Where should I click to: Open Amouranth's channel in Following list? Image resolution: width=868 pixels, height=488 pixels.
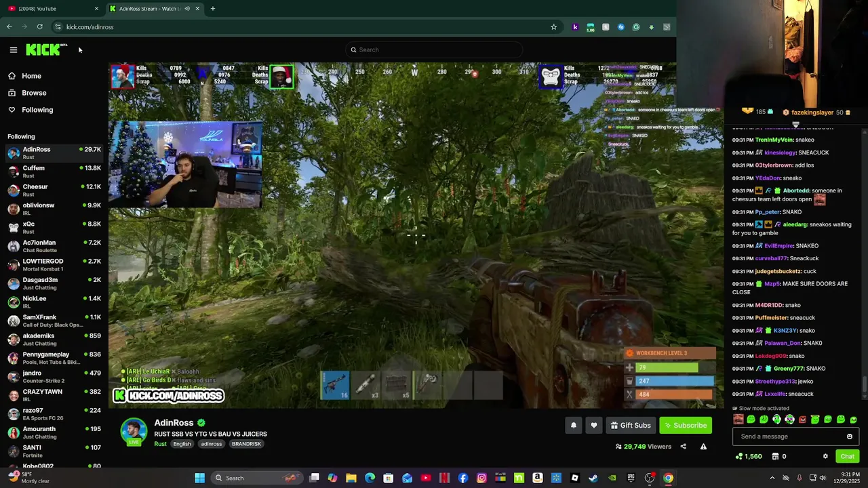[x=54, y=432]
